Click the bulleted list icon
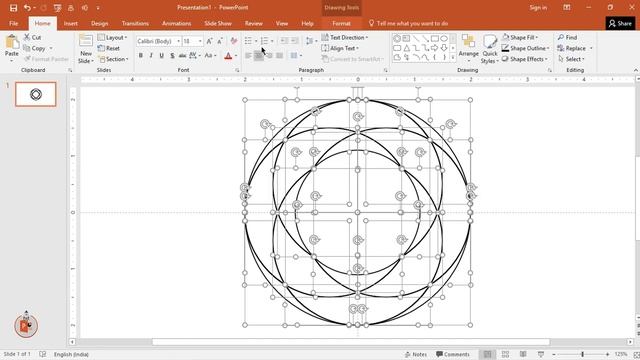The width and height of the screenshot is (640, 360). [248, 41]
